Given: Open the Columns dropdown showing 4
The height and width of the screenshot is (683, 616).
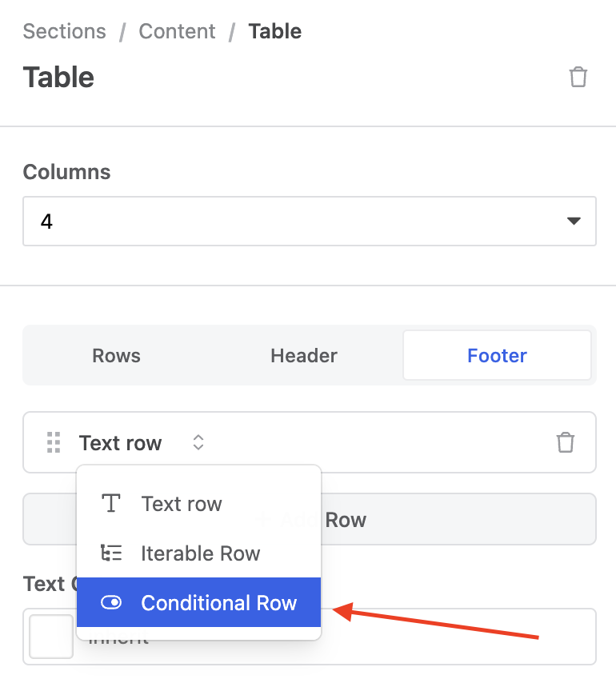Looking at the screenshot, I should tap(309, 222).
